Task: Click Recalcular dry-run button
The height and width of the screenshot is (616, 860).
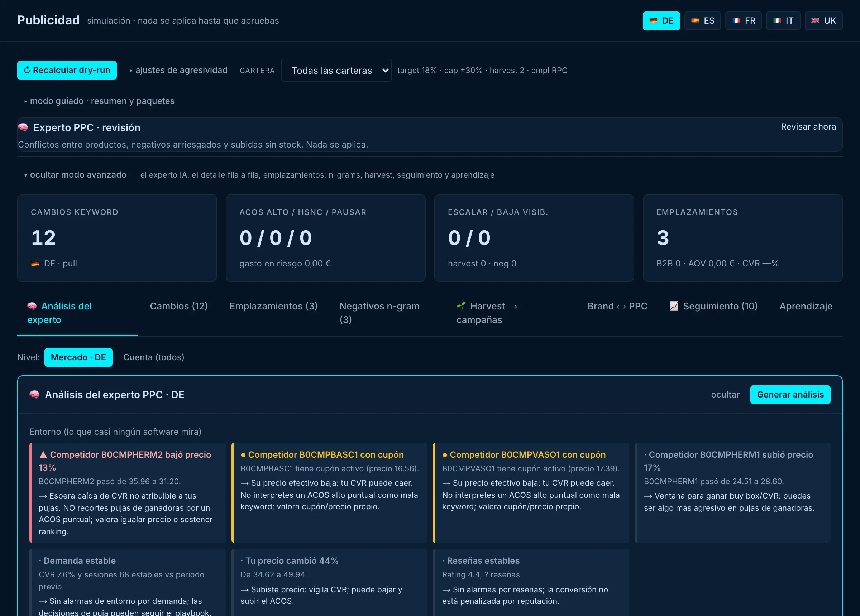Action: click(x=67, y=70)
